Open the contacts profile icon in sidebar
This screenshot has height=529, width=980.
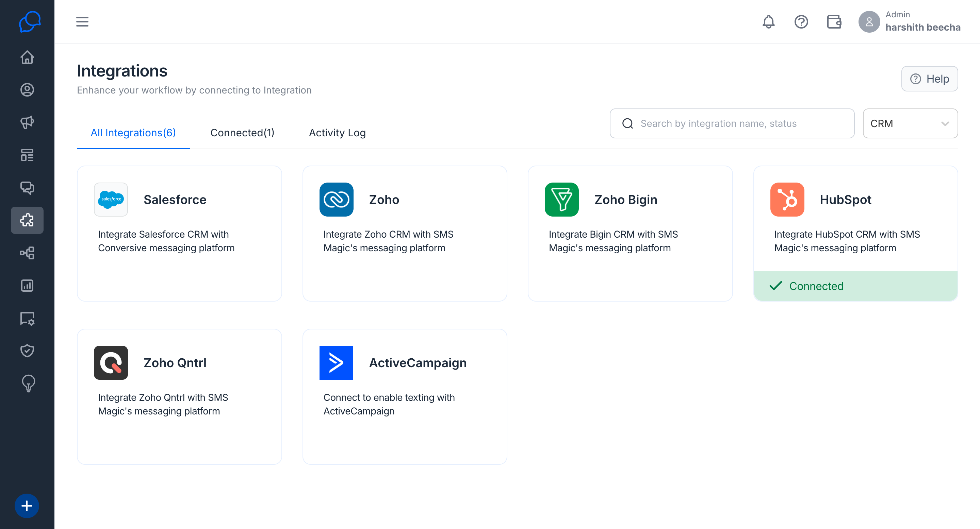coord(27,90)
